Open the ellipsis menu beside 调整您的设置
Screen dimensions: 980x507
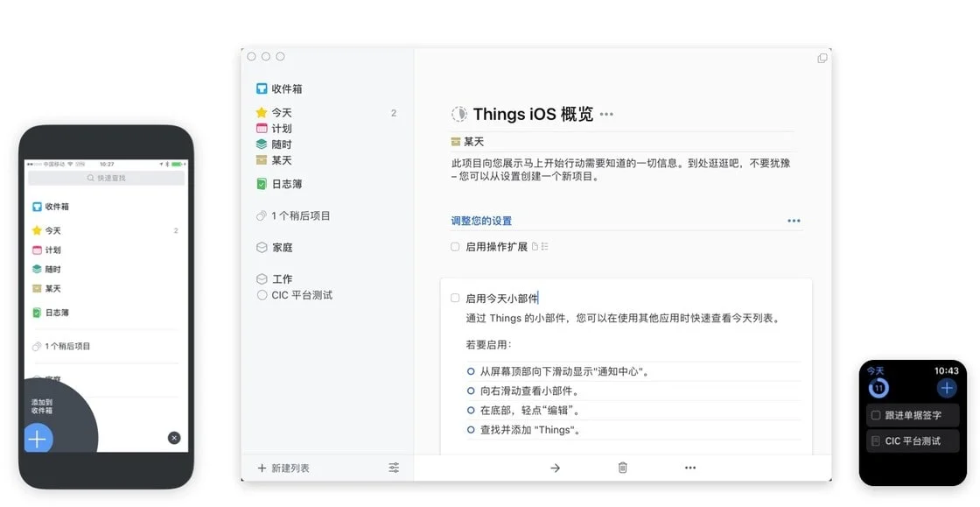pos(794,221)
